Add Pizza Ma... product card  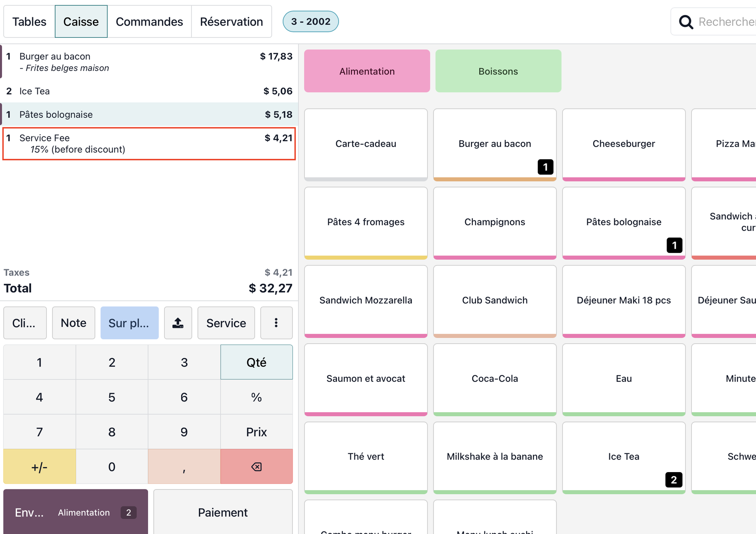(x=724, y=145)
